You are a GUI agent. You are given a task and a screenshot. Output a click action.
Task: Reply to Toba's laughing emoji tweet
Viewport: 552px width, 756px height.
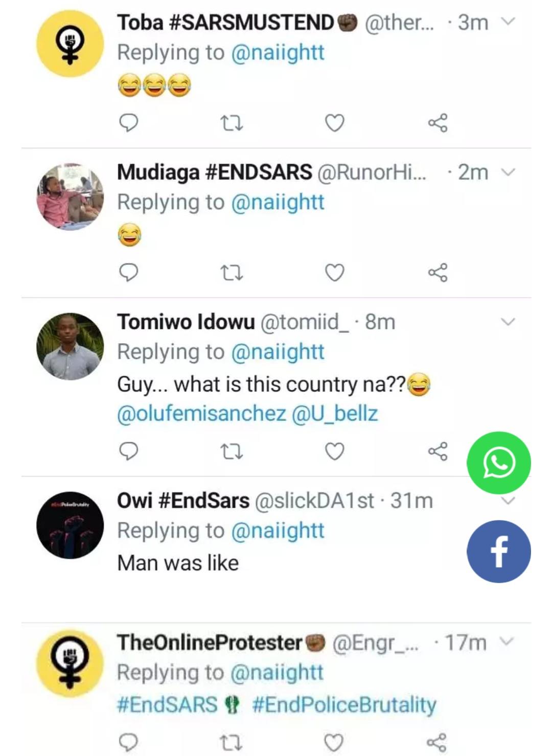pos(128,123)
